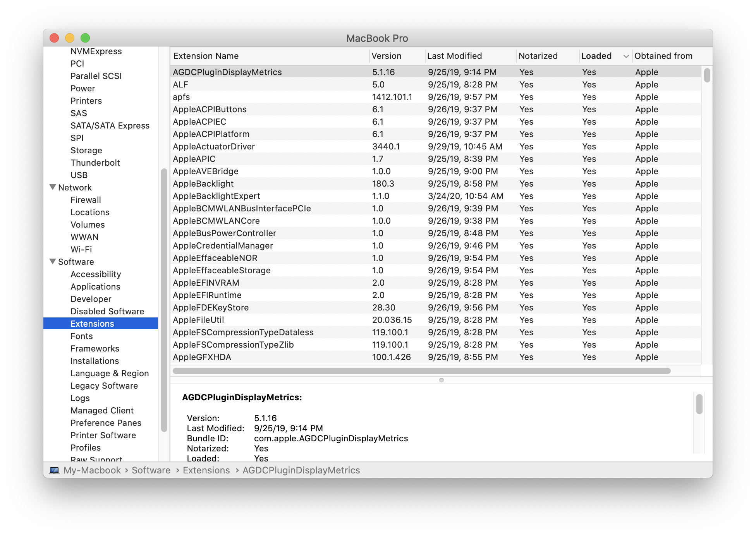Click the extension list horizontal scrollbar
Viewport: 756px width, 535px height.
421,371
